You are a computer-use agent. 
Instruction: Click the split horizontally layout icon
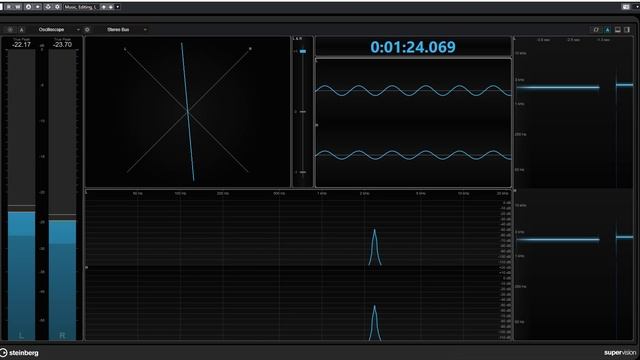pyautogui.click(x=618, y=30)
